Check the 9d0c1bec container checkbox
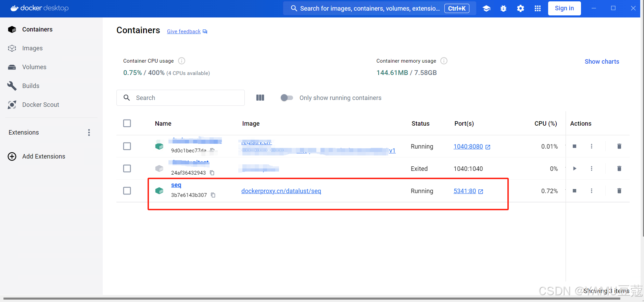Viewport: 644px width, 302px height. point(127,146)
